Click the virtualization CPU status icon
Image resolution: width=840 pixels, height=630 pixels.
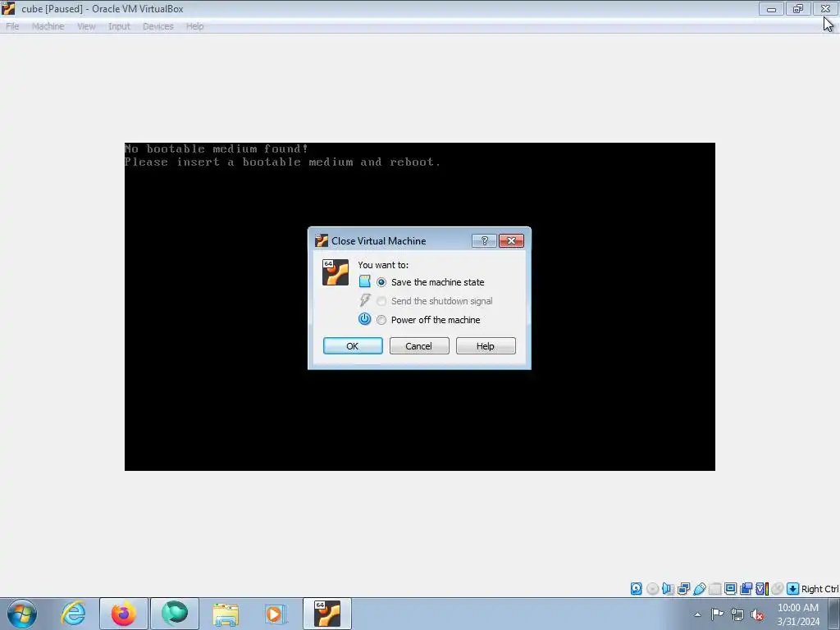click(762, 589)
